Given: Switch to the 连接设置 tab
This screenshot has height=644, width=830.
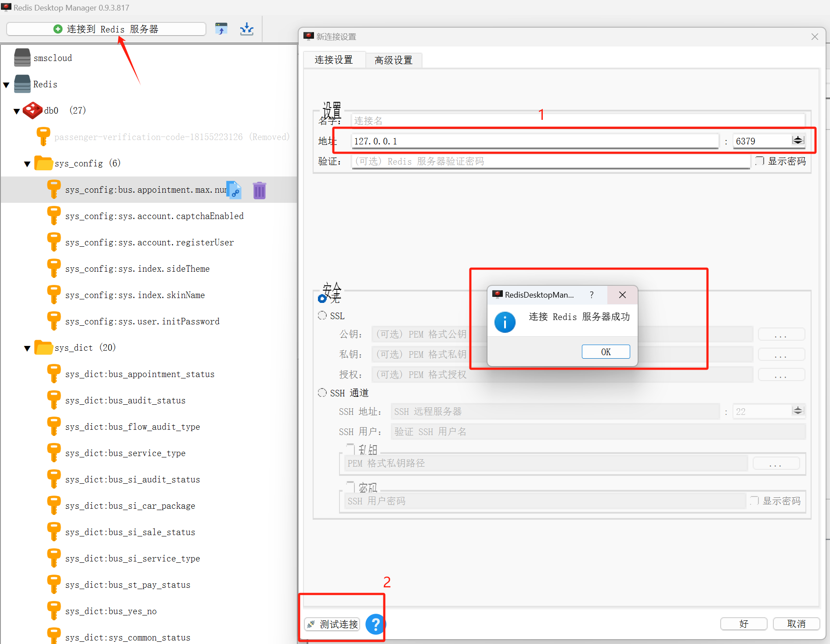Looking at the screenshot, I should click(x=334, y=60).
